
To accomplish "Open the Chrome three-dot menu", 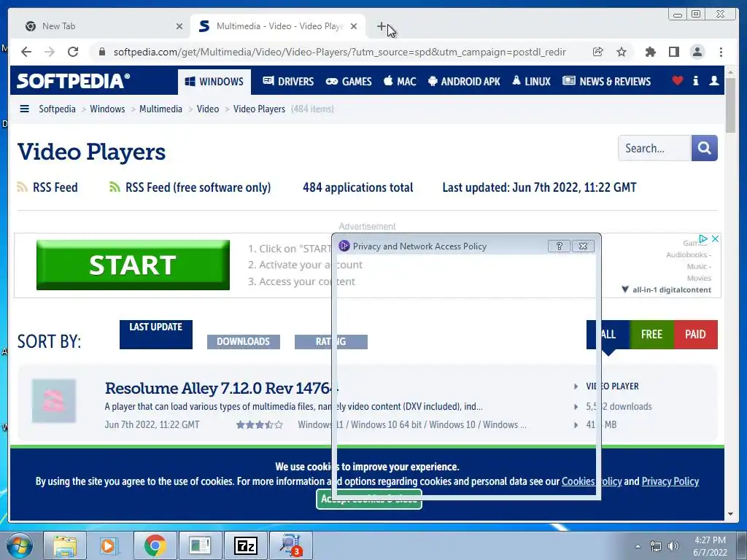I will (721, 52).
